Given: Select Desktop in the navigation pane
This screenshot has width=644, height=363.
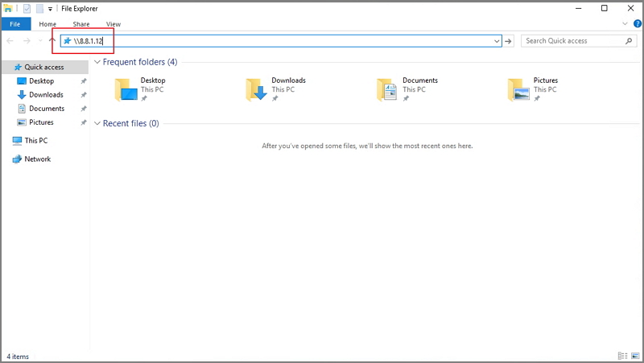Looking at the screenshot, I should point(42,81).
